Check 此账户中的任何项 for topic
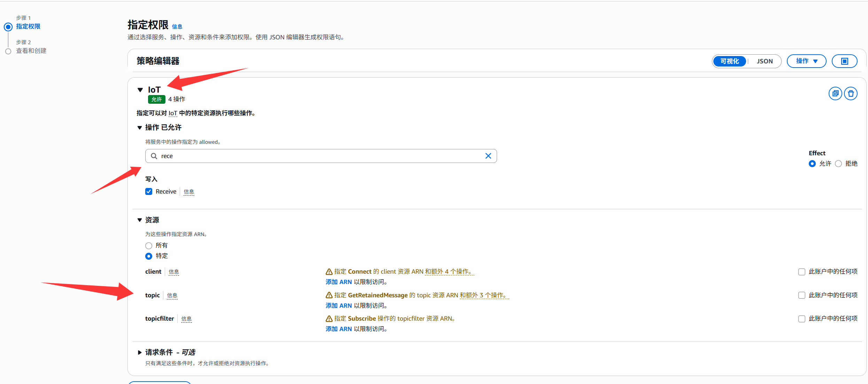 coord(801,295)
